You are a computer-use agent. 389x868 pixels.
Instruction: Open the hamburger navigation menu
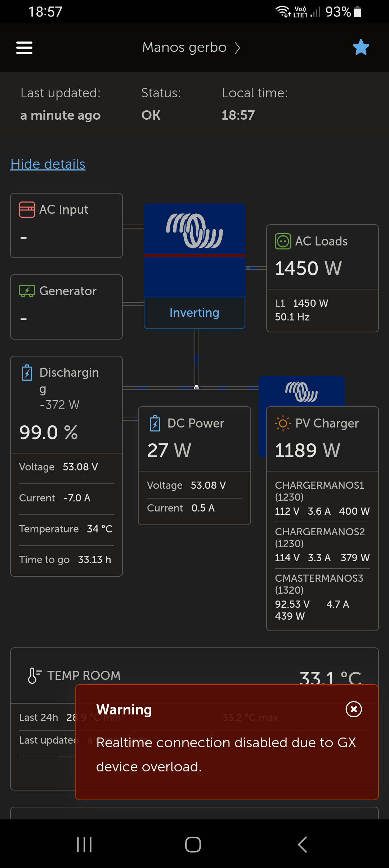[24, 48]
